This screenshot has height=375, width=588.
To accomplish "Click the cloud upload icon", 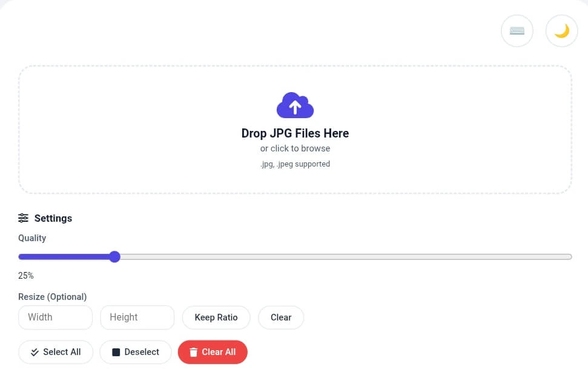I will tap(295, 104).
